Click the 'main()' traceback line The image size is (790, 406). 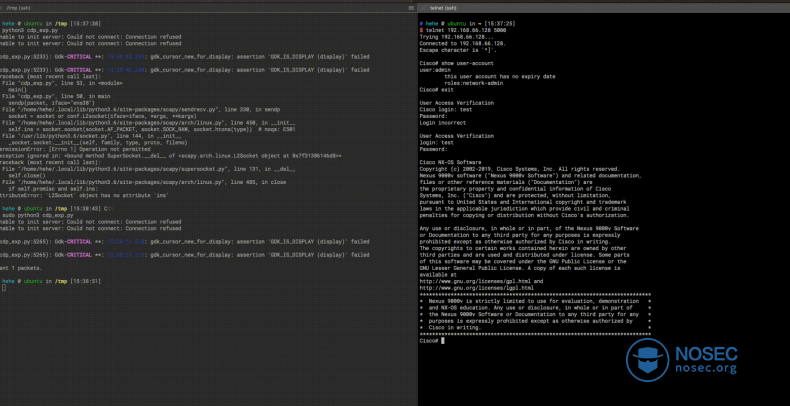click(18, 89)
